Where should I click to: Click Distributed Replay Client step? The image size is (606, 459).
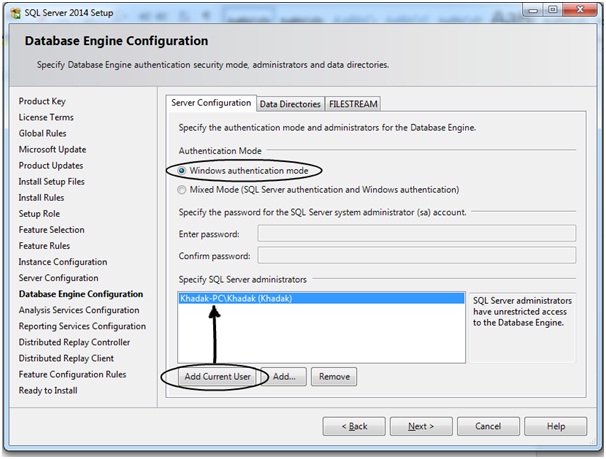pos(66,359)
